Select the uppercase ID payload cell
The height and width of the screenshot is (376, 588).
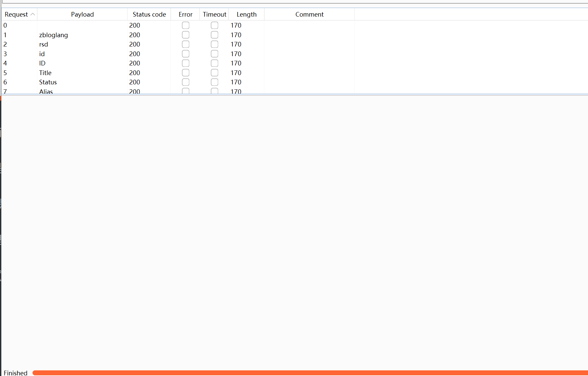click(x=42, y=63)
